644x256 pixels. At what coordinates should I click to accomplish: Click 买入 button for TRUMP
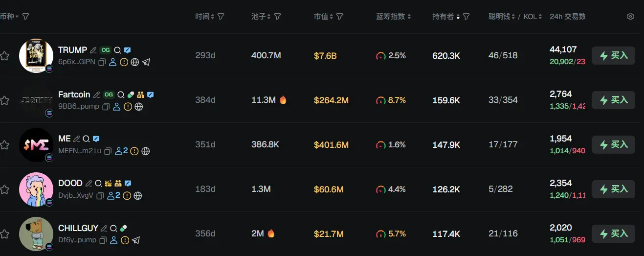(613, 55)
